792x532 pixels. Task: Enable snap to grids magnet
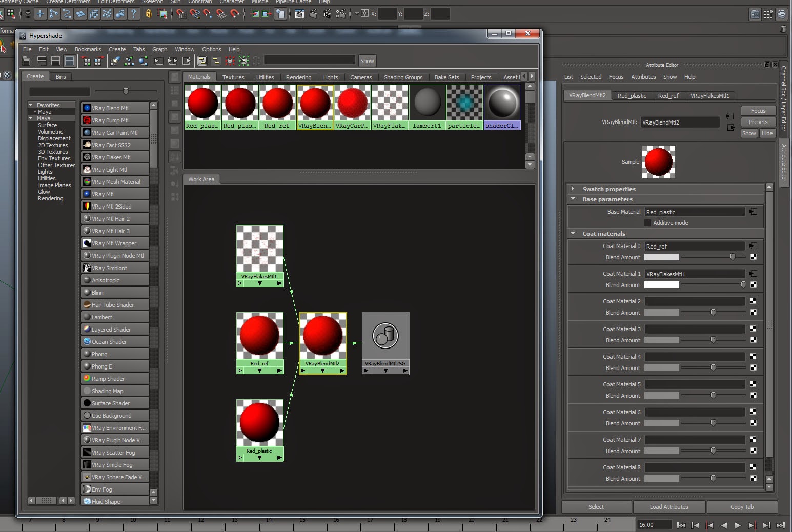181,14
